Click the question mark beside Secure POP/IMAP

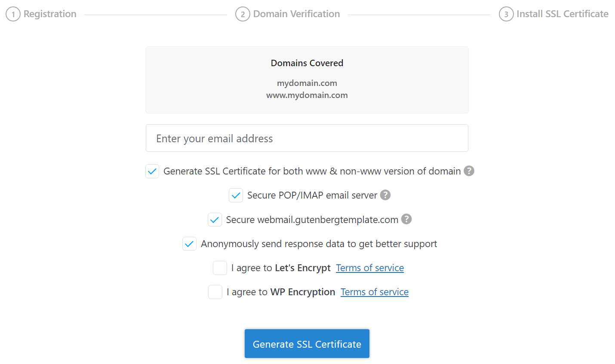385,195
